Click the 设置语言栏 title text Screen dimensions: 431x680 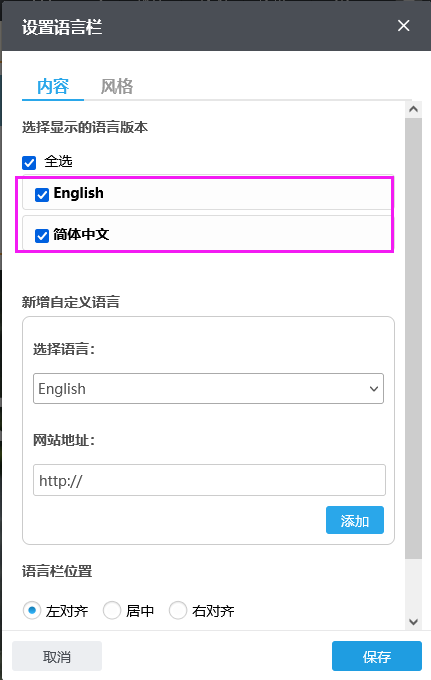pyautogui.click(x=62, y=27)
